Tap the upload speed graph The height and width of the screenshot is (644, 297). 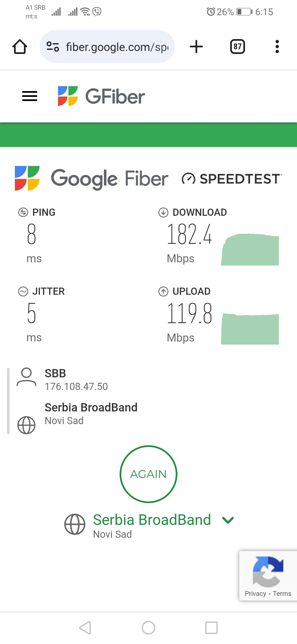point(250,329)
